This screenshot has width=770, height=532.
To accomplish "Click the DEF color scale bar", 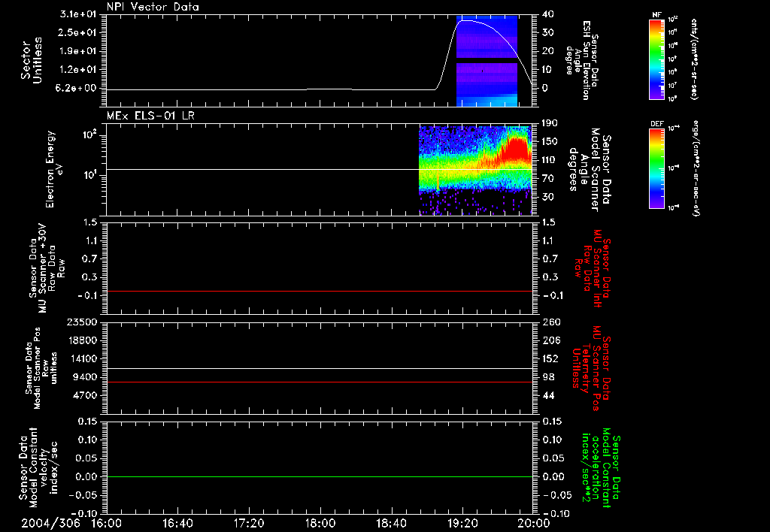I will (x=657, y=168).
